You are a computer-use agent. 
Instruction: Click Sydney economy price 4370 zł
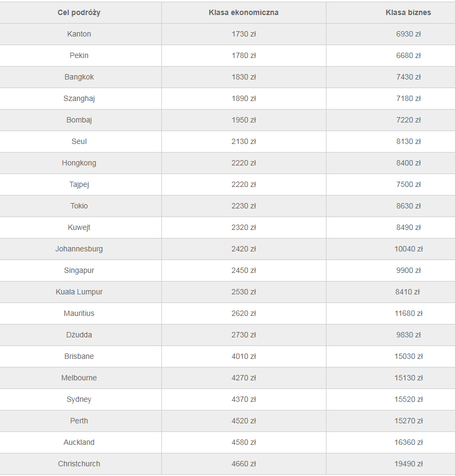tap(244, 400)
